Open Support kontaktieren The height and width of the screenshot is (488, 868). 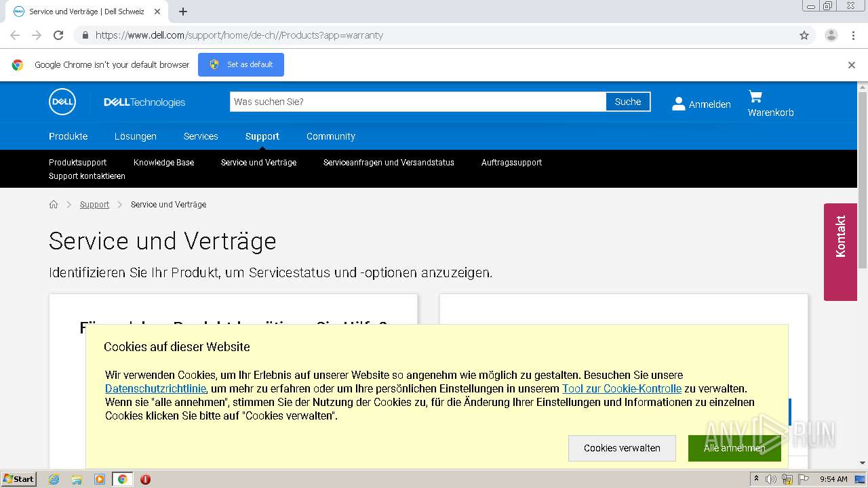pos(87,176)
